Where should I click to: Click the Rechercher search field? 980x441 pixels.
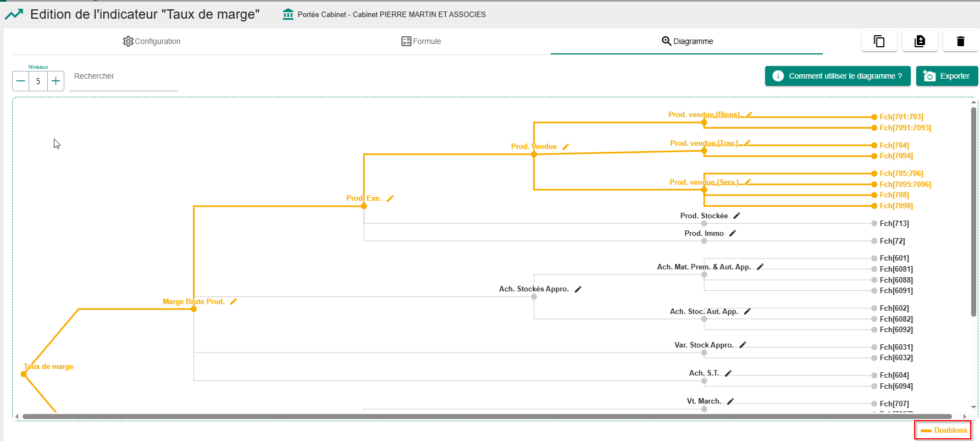point(123,76)
